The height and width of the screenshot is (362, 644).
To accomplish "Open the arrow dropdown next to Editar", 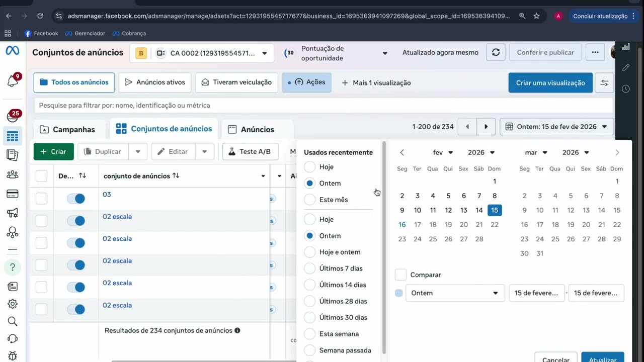I will coord(204,151).
